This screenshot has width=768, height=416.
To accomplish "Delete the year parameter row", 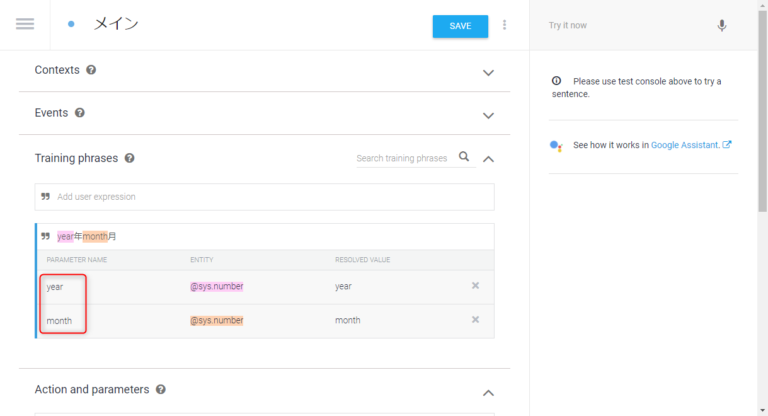I will coord(475,286).
